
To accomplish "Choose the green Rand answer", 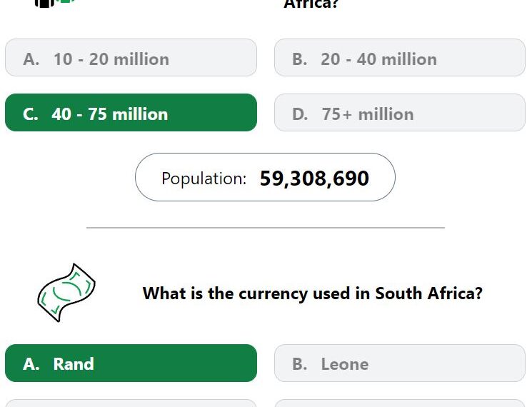I will 131,363.
